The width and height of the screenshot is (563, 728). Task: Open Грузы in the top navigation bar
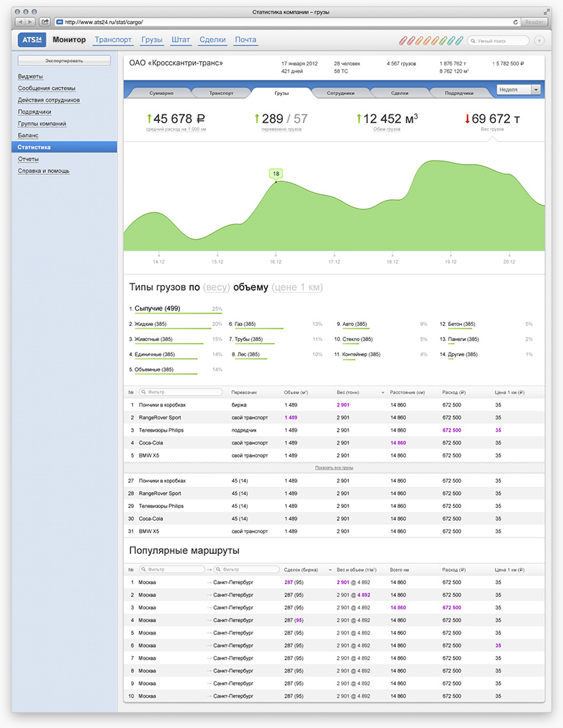pyautogui.click(x=152, y=40)
